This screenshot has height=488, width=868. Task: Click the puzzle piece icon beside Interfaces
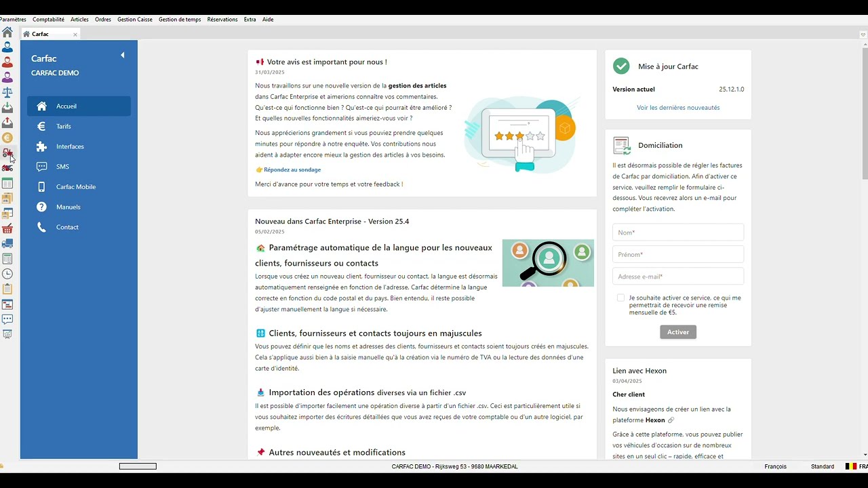(41, 146)
